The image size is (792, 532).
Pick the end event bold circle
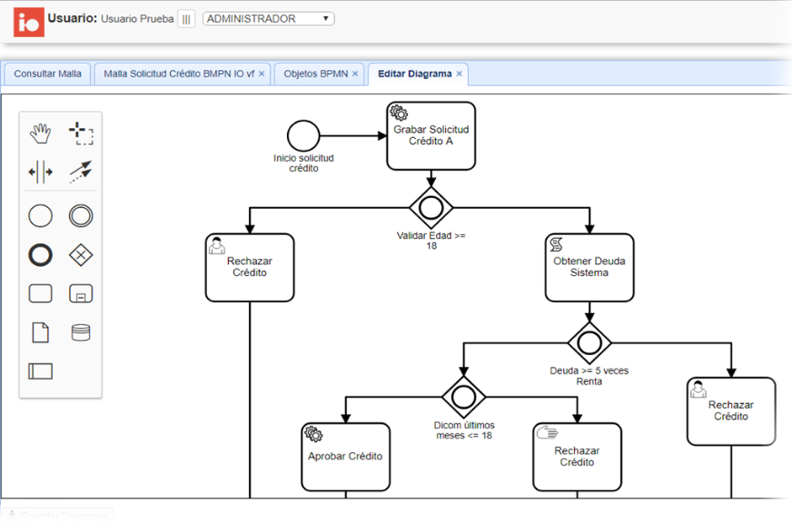coord(41,255)
